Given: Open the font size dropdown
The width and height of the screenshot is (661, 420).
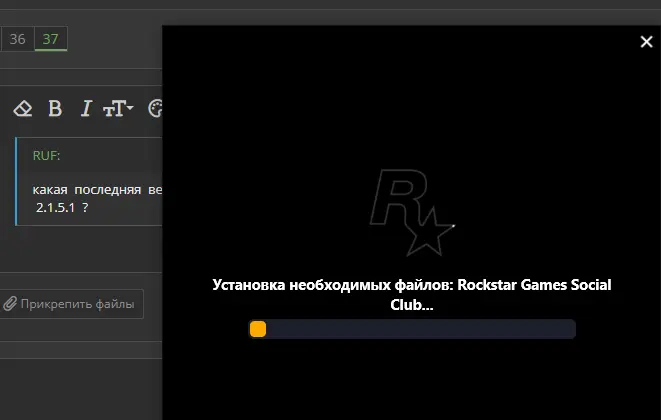Looking at the screenshot, I should (118, 108).
